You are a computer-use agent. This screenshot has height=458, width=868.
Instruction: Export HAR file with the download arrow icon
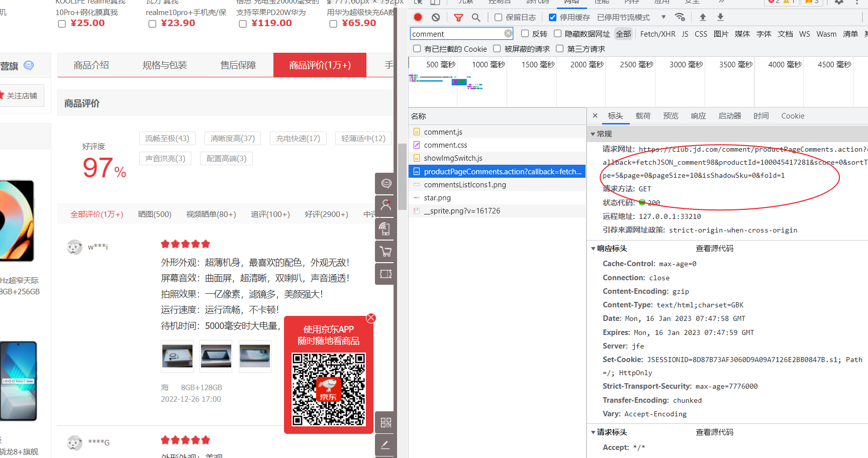720,17
